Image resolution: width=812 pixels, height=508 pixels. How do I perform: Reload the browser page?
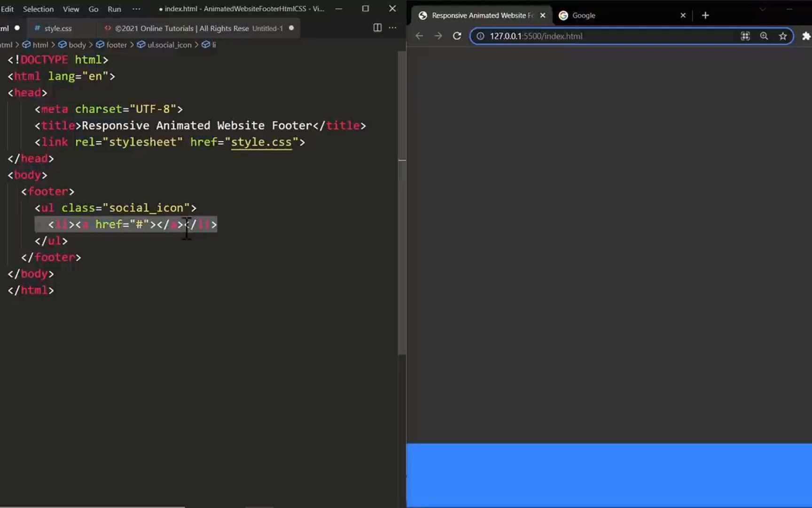[x=457, y=36]
